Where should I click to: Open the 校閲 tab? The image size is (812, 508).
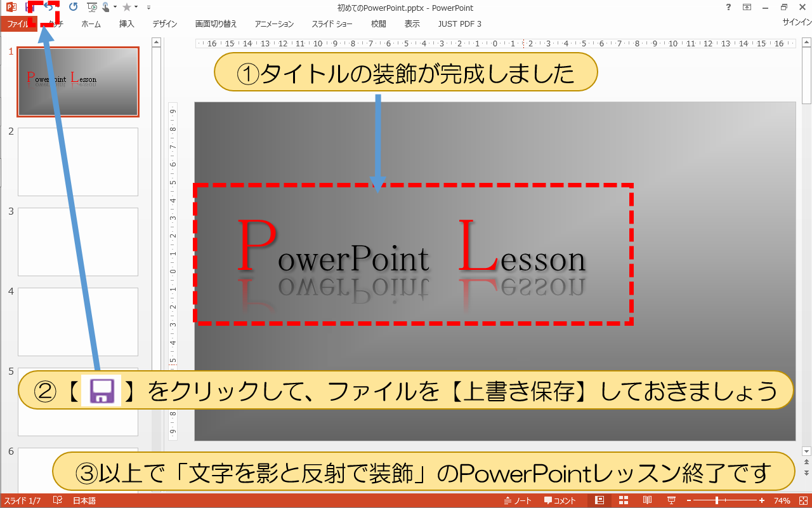tap(379, 23)
